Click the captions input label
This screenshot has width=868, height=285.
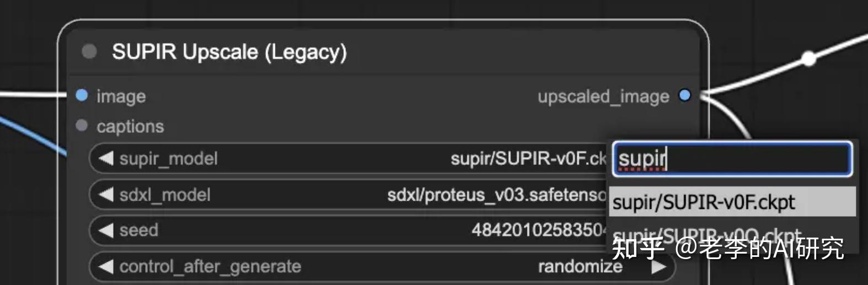[130, 126]
